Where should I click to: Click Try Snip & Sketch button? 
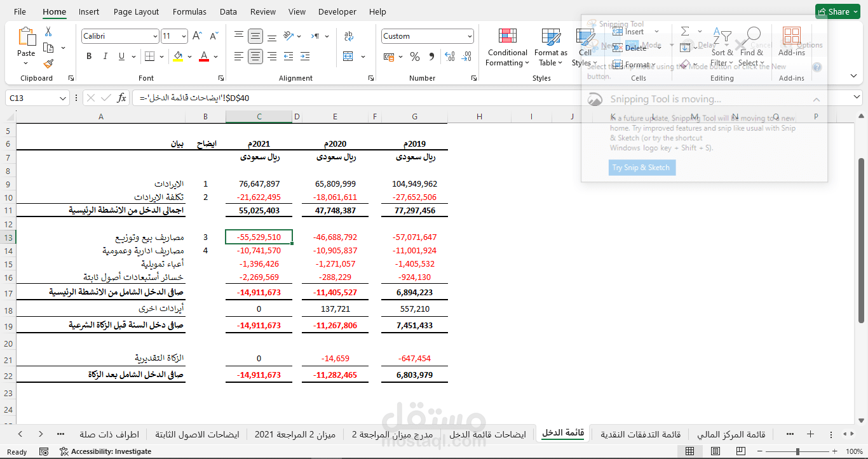(x=641, y=168)
